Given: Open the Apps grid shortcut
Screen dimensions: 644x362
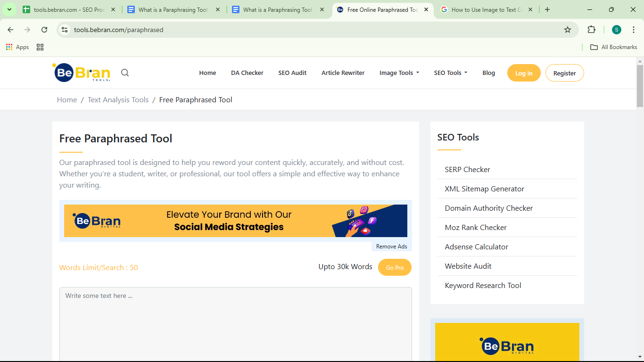Looking at the screenshot, I should (17, 47).
